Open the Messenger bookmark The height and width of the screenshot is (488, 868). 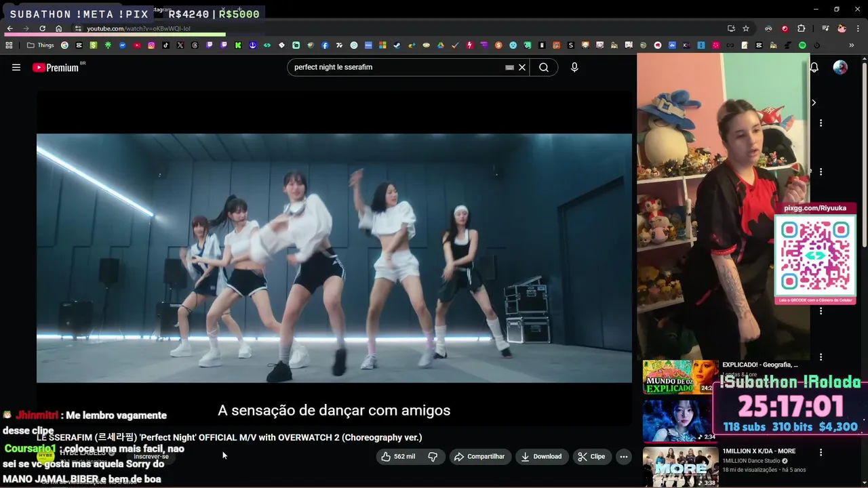tap(123, 45)
